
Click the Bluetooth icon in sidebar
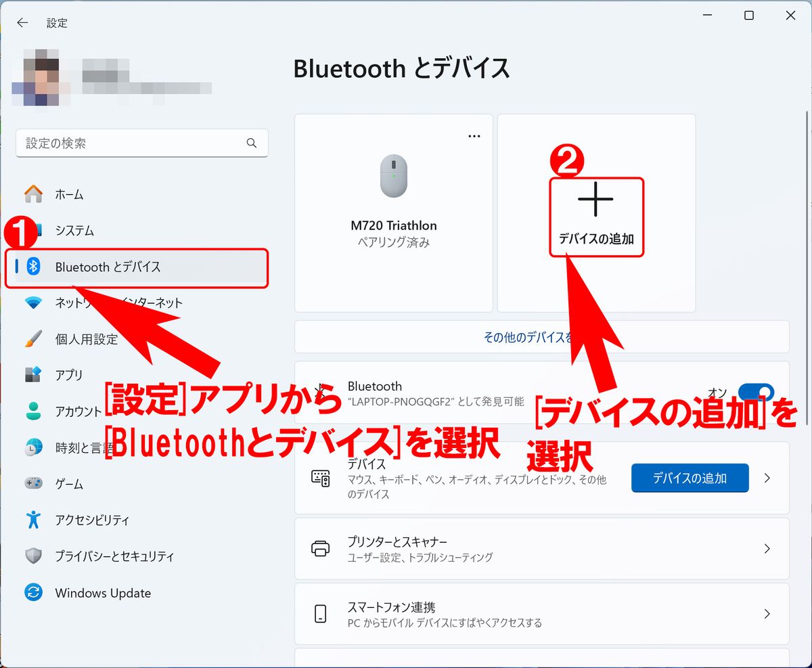point(33,267)
